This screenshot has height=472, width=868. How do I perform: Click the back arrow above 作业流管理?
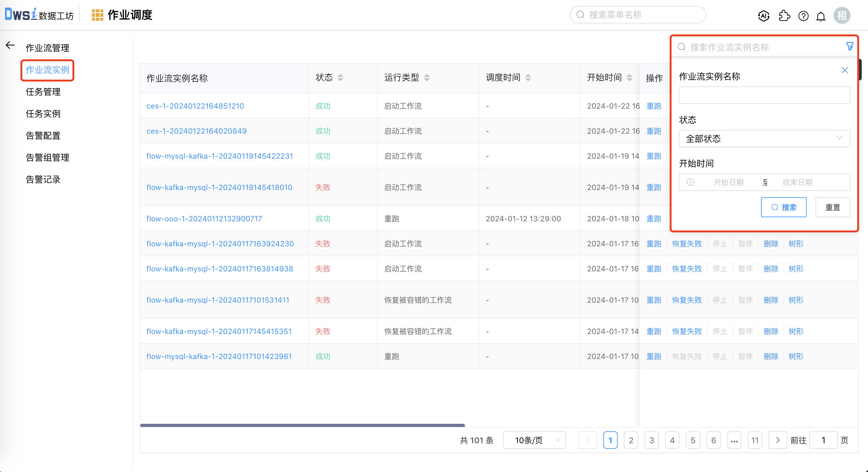pyautogui.click(x=10, y=45)
